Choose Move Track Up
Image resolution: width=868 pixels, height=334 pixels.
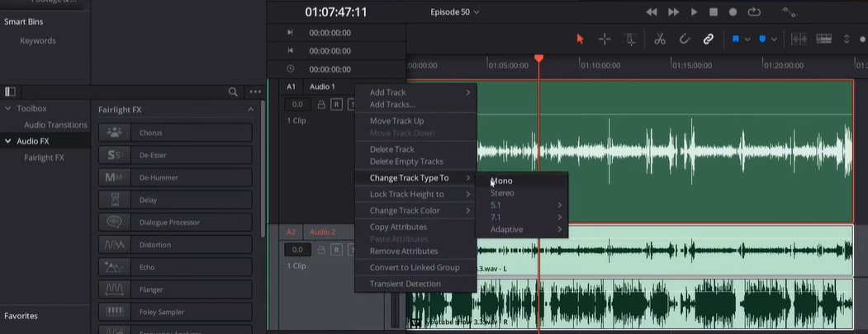[x=415, y=121]
